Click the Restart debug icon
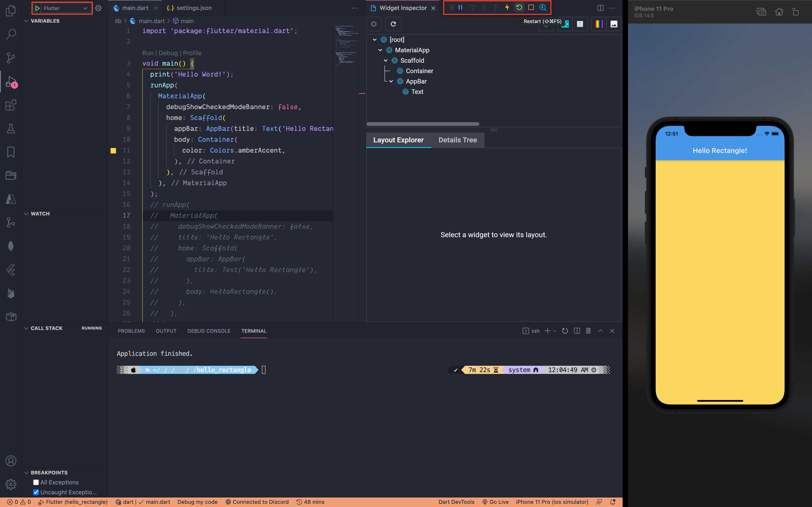 pos(519,7)
